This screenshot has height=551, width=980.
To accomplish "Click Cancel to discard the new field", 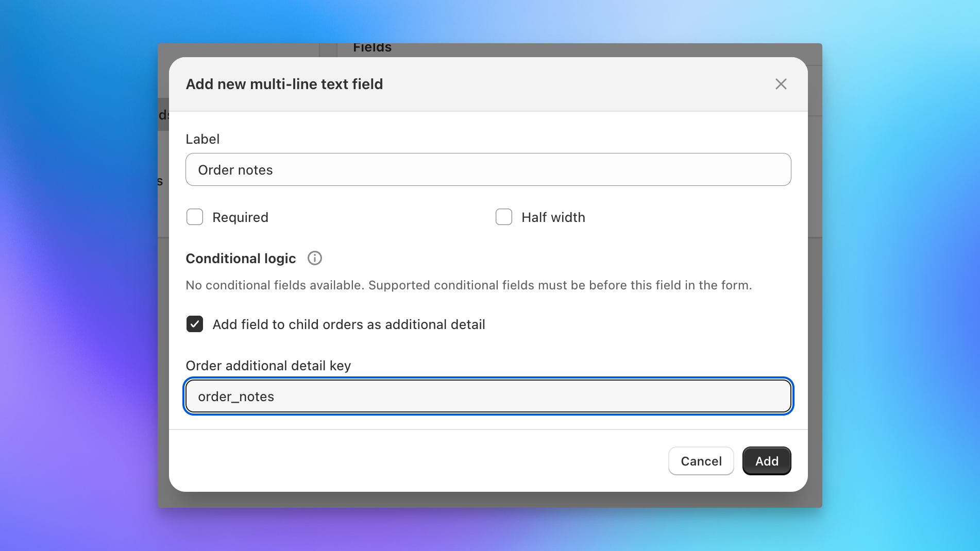I will point(701,461).
